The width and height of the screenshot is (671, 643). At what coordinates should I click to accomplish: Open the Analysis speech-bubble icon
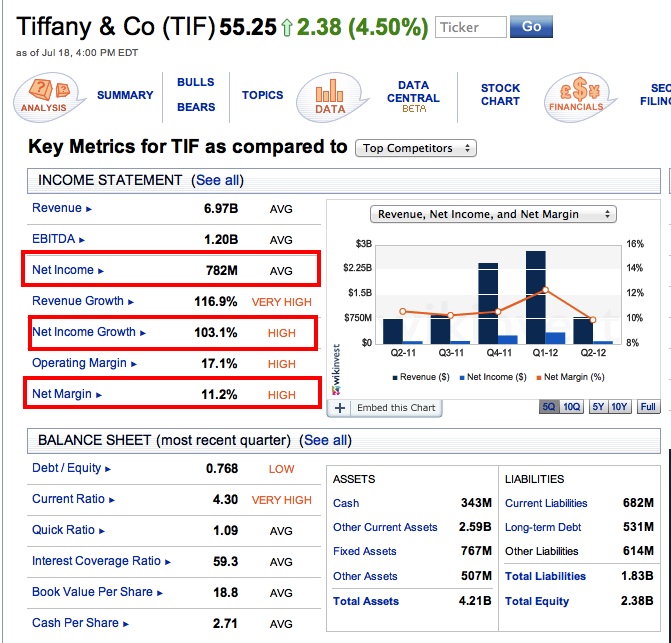click(48, 97)
